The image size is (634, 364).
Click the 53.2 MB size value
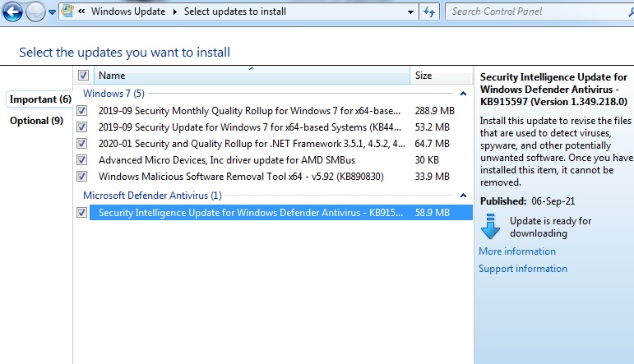pos(433,127)
